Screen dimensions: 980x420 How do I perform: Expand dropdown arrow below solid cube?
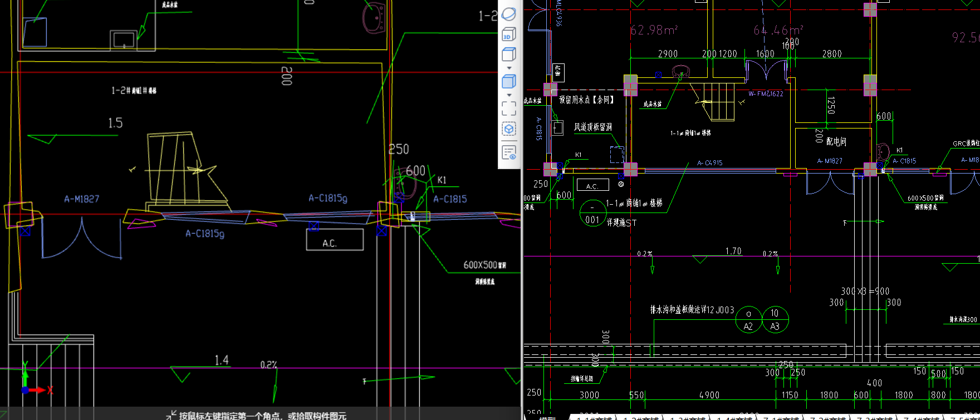coord(509,95)
